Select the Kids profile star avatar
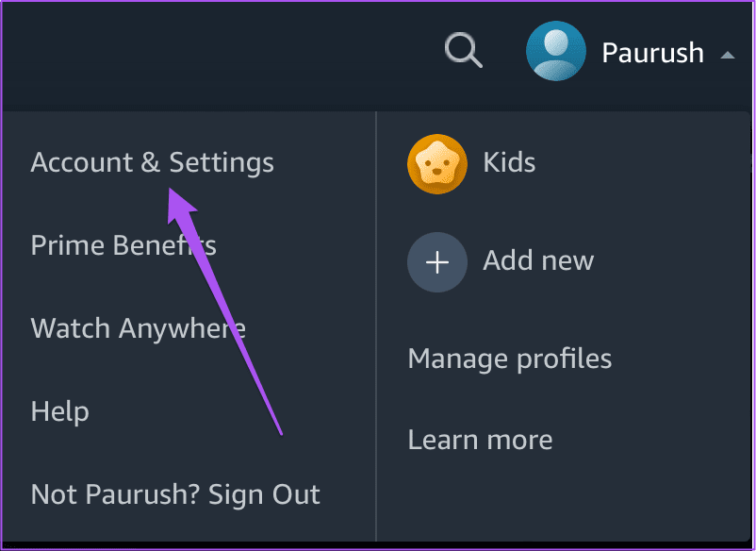 click(437, 162)
